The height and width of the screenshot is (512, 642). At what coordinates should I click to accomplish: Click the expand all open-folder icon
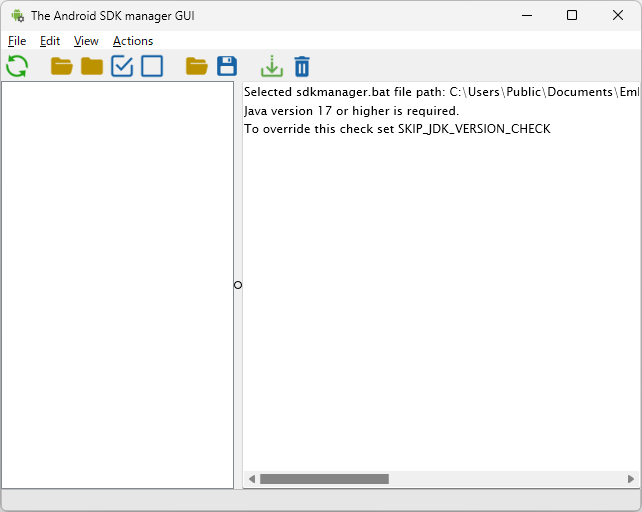(x=62, y=66)
